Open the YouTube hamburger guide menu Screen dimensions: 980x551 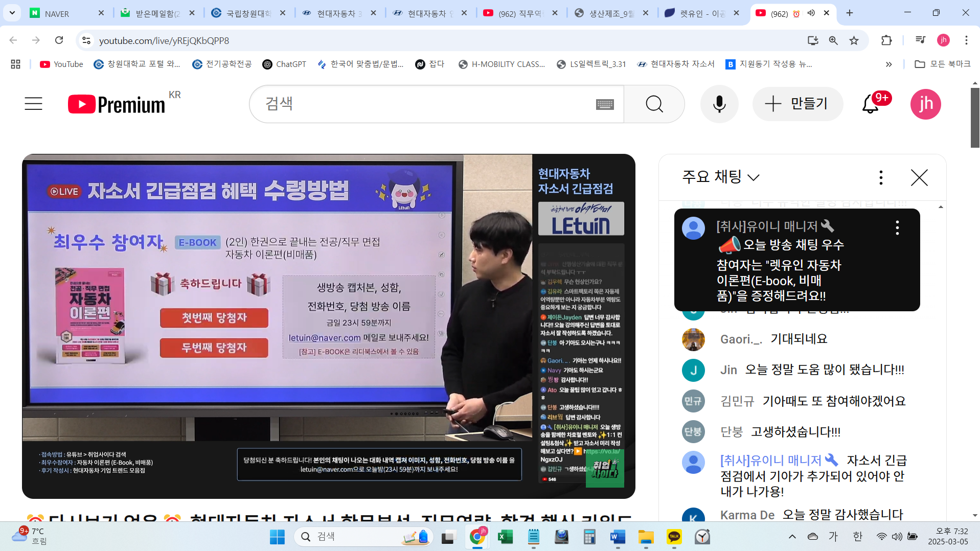[33, 104]
